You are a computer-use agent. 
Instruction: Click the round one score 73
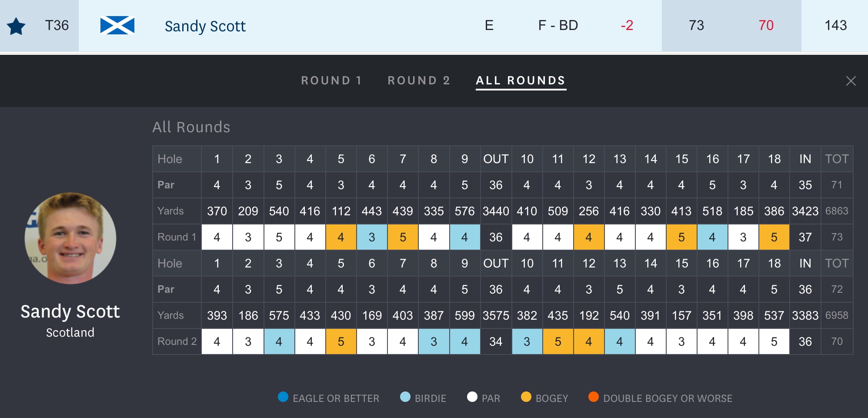pyautogui.click(x=696, y=25)
